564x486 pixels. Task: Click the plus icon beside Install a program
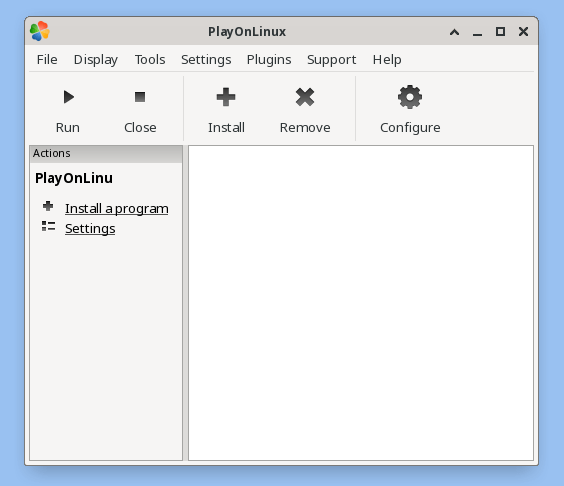pos(48,206)
